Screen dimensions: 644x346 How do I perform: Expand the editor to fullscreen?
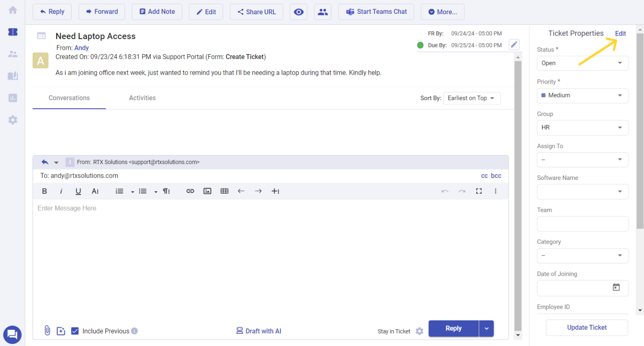point(479,191)
